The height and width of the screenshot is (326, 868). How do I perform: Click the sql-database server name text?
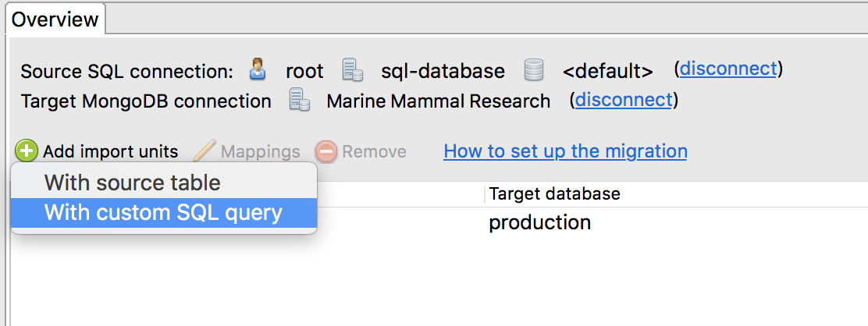443,72
